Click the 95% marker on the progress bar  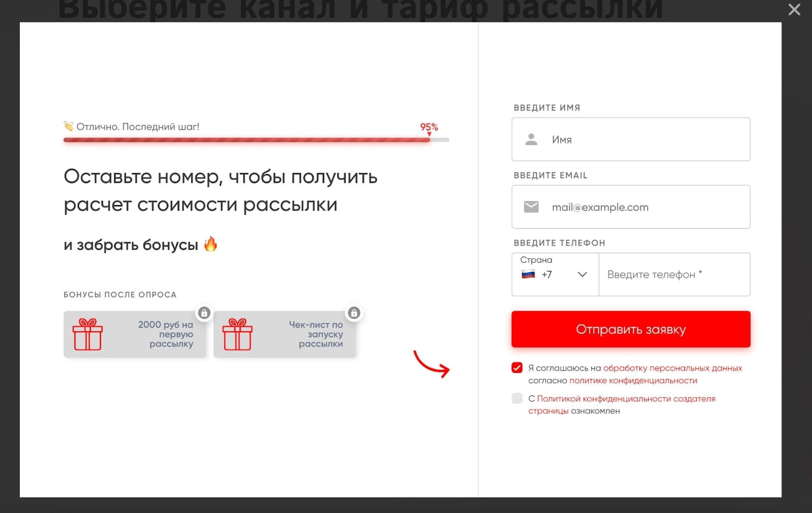(429, 127)
